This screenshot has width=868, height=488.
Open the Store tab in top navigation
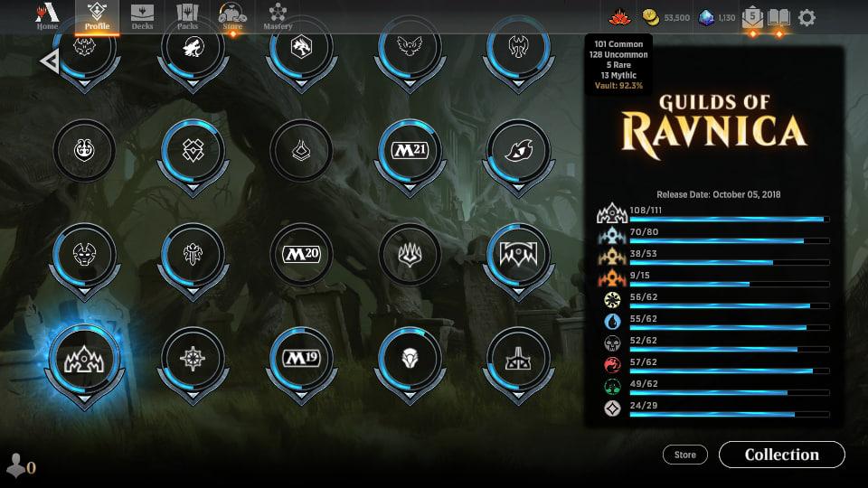click(x=232, y=16)
